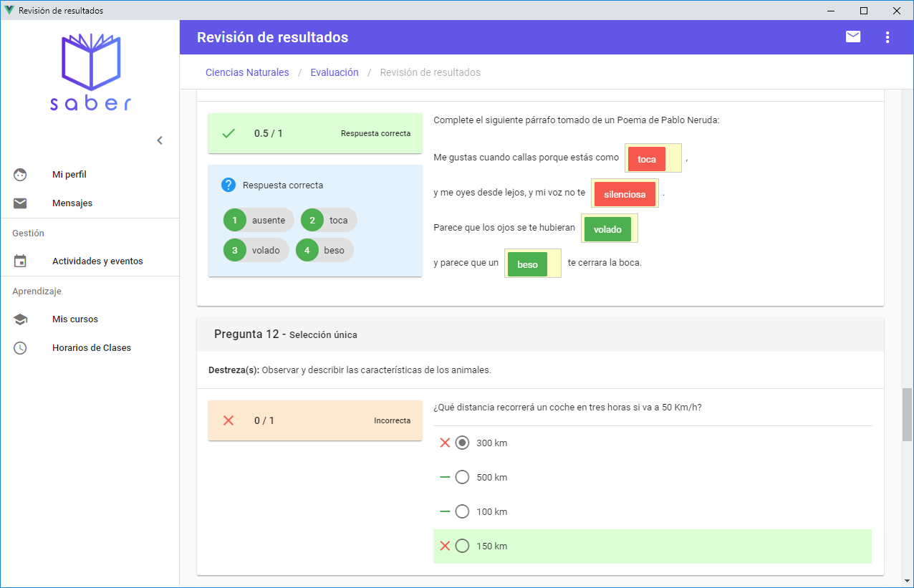Collapse the sidebar with the left chevron
This screenshot has height=588, width=914.
(160, 140)
